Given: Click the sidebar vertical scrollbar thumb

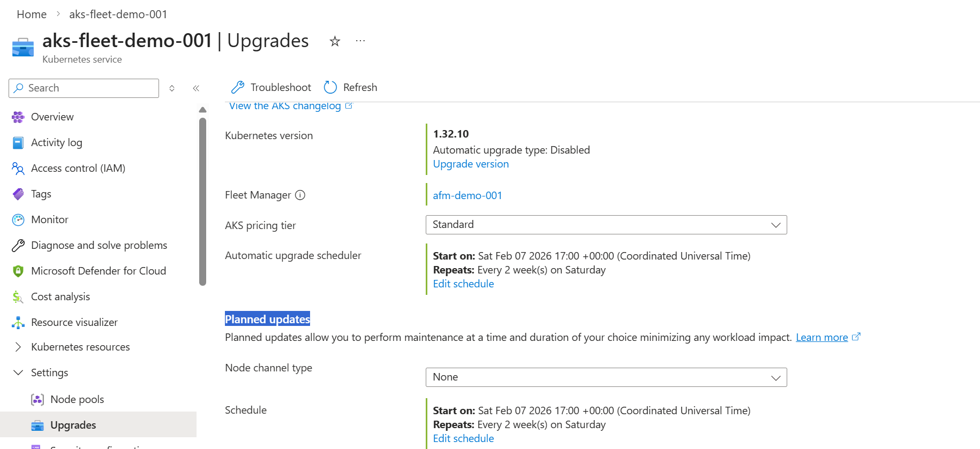Looking at the screenshot, I should tap(202, 202).
